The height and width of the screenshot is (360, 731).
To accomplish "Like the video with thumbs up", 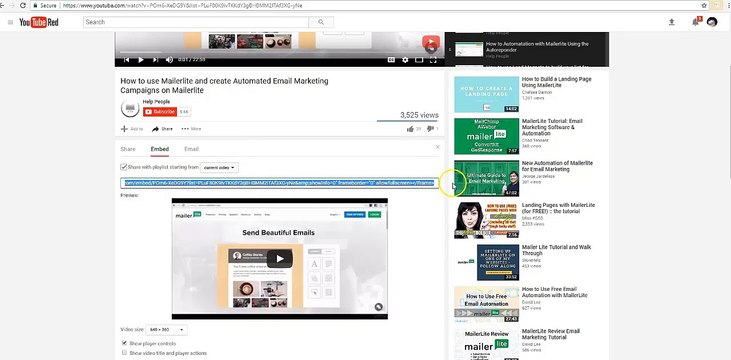I will click(x=410, y=129).
